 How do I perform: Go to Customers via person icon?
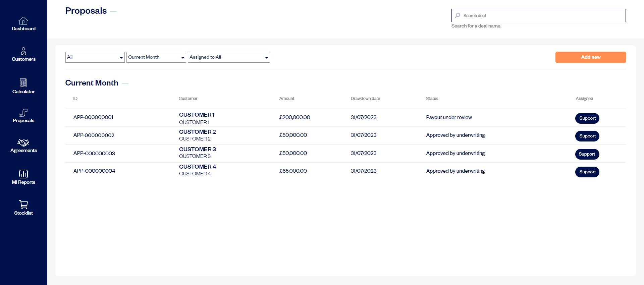coord(23,51)
